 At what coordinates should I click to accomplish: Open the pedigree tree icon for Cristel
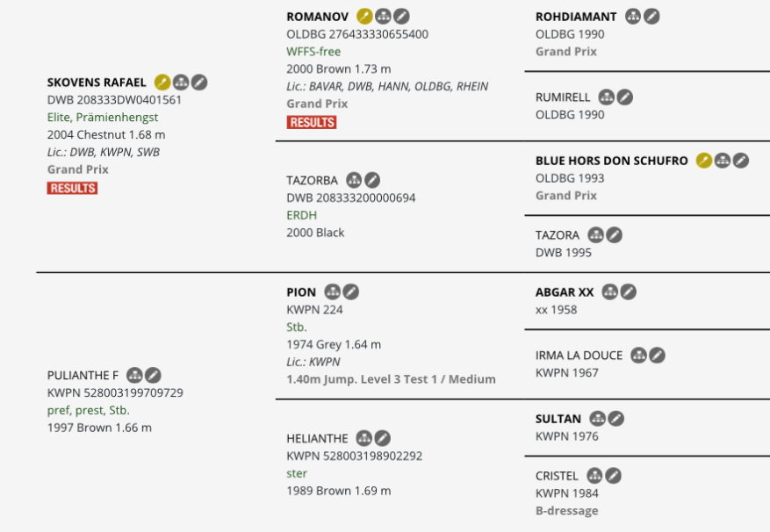click(x=594, y=476)
